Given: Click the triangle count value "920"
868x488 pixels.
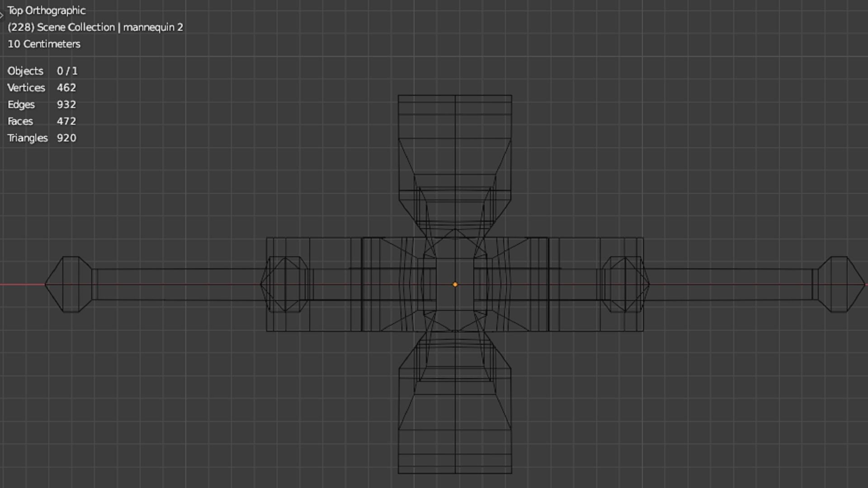Looking at the screenshot, I should pyautogui.click(x=66, y=138).
